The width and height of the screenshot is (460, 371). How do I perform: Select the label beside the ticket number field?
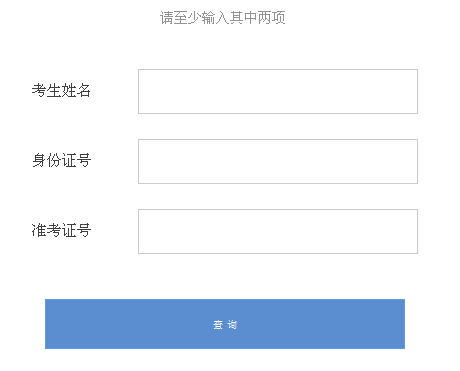61,230
